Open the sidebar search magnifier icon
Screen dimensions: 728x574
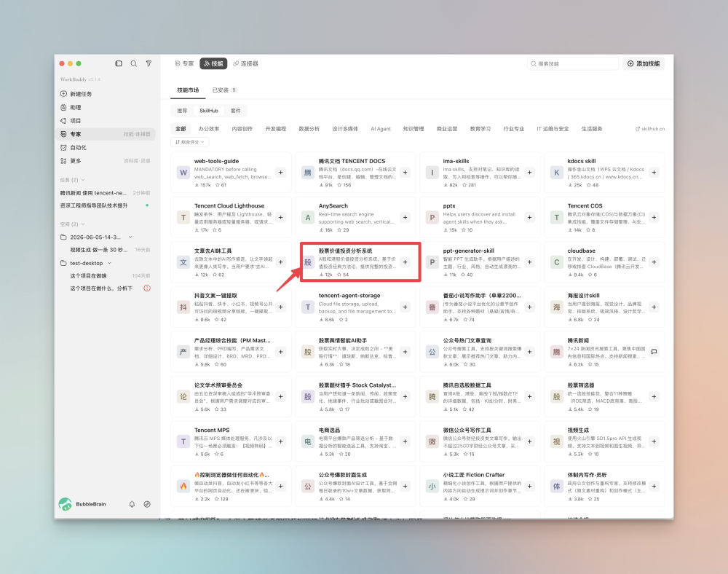point(134,63)
